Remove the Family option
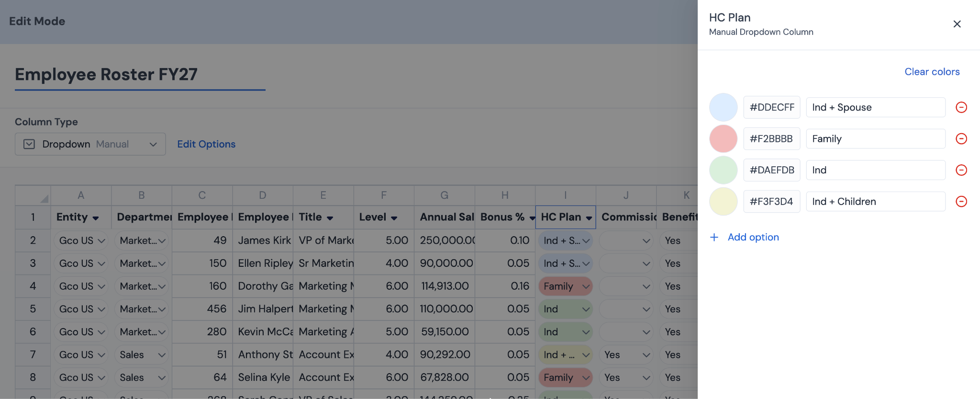 pyautogui.click(x=961, y=139)
